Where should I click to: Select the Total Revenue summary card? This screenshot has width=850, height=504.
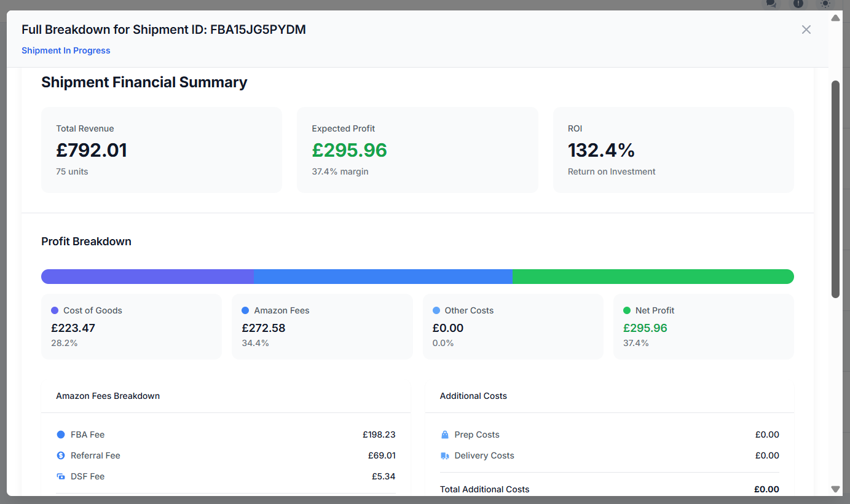pyautogui.click(x=162, y=150)
